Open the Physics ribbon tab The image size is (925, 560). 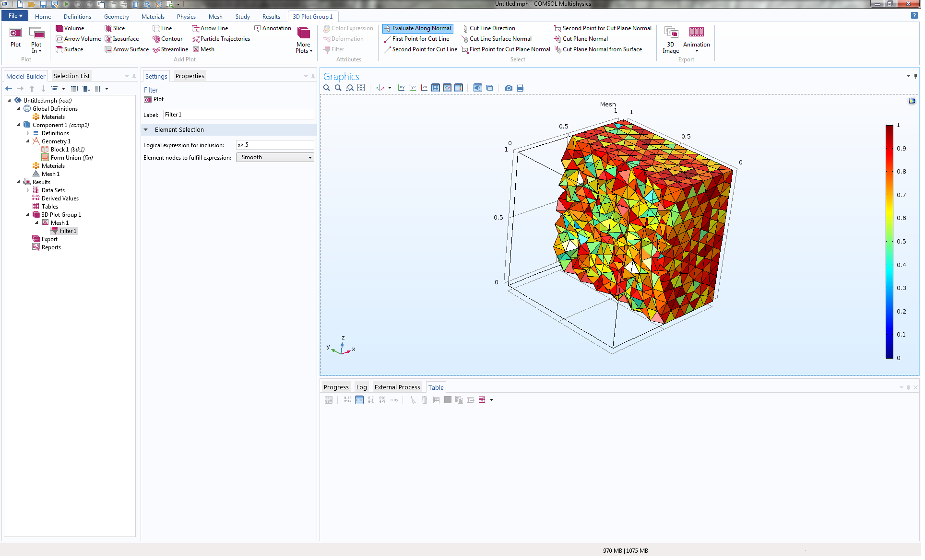186,16
